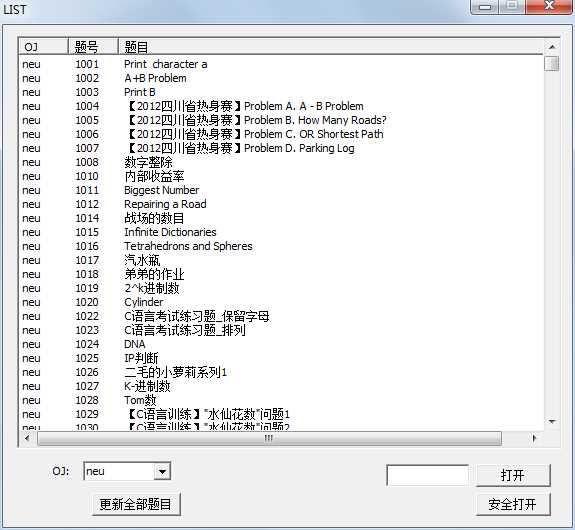The width and height of the screenshot is (575, 530).
Task: Select Problem C. OR Shortest Path row
Action: (281, 134)
